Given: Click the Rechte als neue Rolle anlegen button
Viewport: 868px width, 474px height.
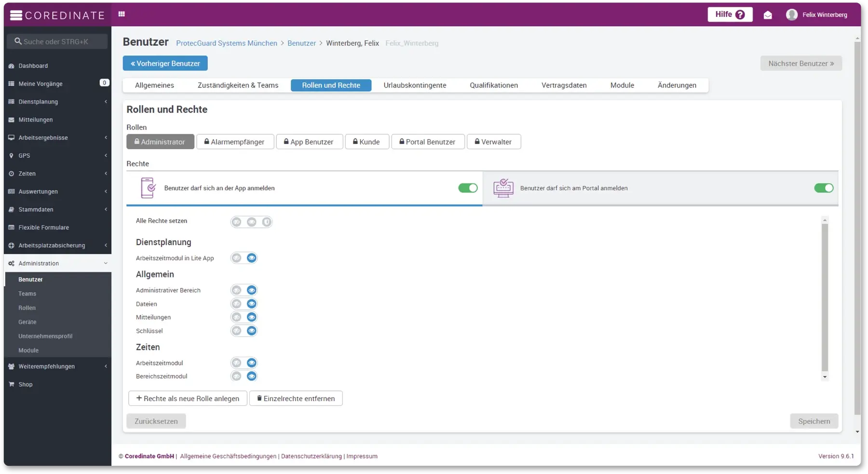Looking at the screenshot, I should (188, 398).
